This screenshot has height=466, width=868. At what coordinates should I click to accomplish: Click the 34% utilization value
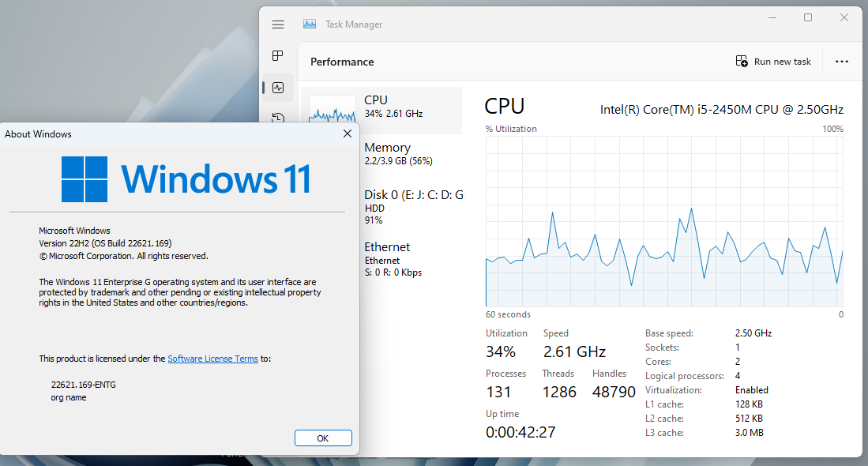(501, 352)
